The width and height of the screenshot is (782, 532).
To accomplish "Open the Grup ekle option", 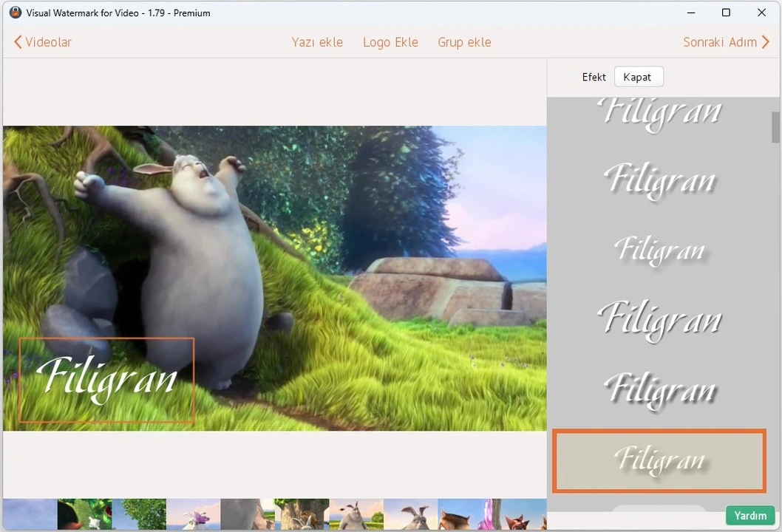I will pyautogui.click(x=464, y=42).
